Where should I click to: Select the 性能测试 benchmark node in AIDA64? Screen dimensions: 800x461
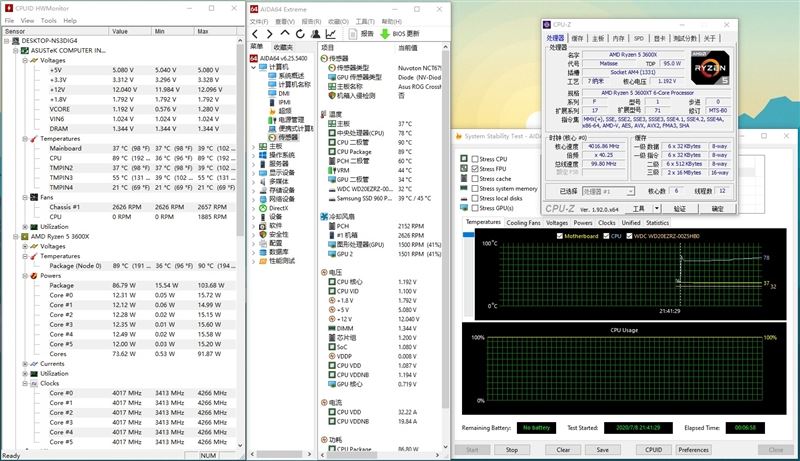point(282,261)
